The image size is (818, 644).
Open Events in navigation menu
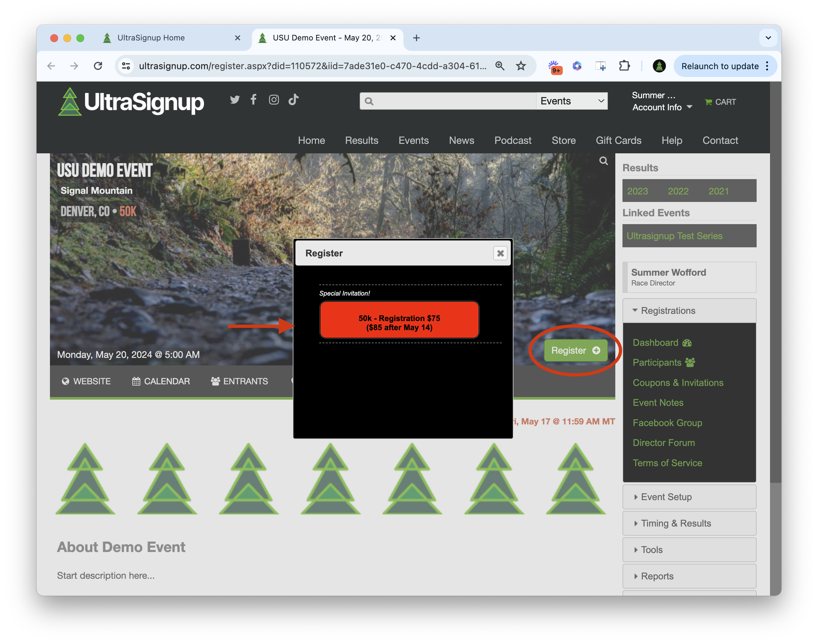click(414, 141)
